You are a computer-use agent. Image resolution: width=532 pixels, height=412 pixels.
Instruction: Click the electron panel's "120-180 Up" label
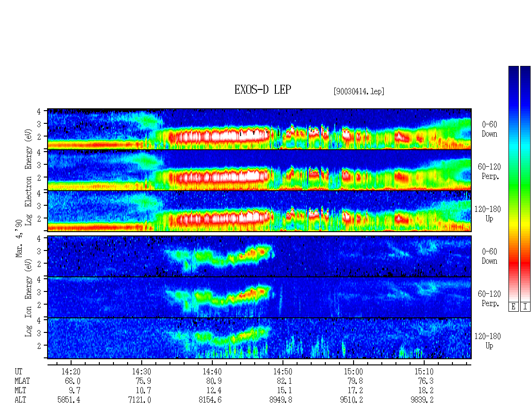pos(488,214)
